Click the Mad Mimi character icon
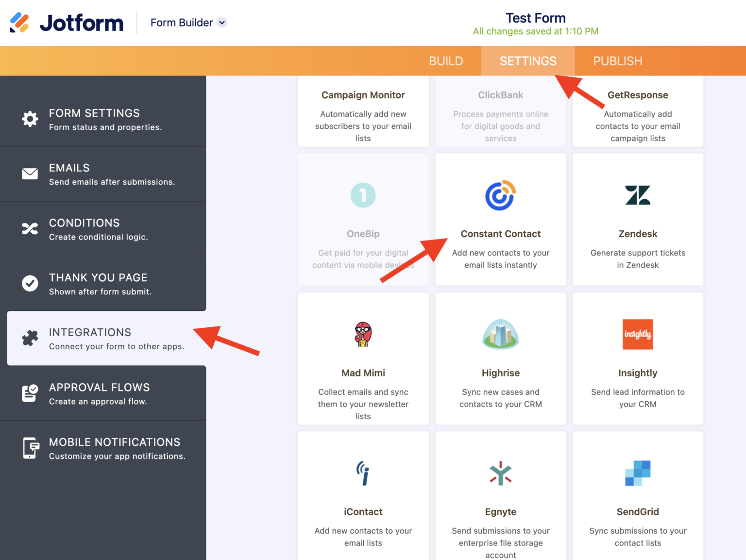The image size is (746, 560). pos(363,334)
